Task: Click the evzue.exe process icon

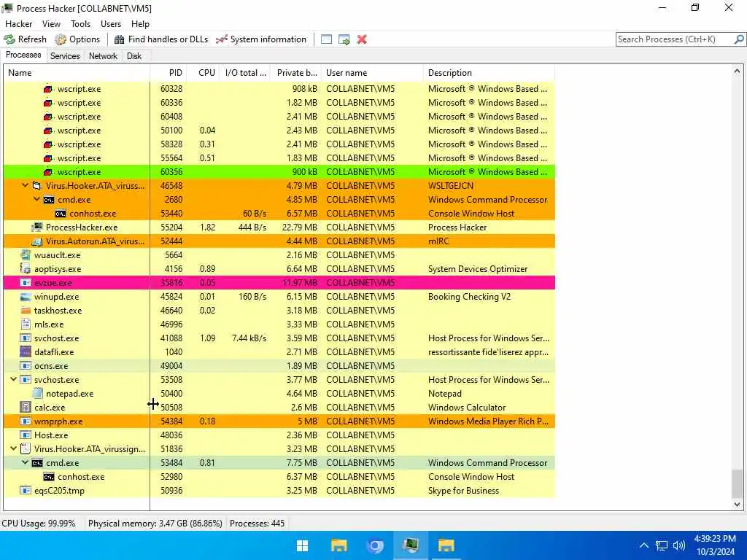Action: pos(26,282)
